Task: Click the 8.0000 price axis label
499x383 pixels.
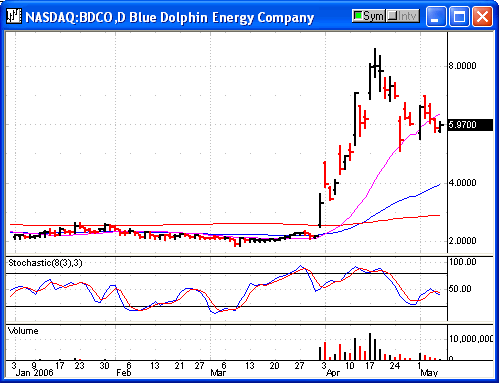Action: point(462,66)
